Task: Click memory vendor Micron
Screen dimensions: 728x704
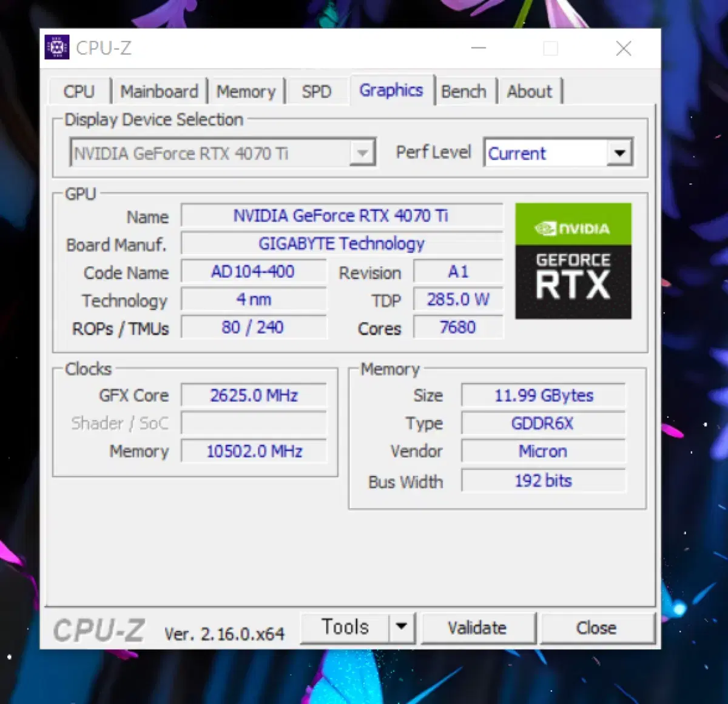Action: click(544, 451)
